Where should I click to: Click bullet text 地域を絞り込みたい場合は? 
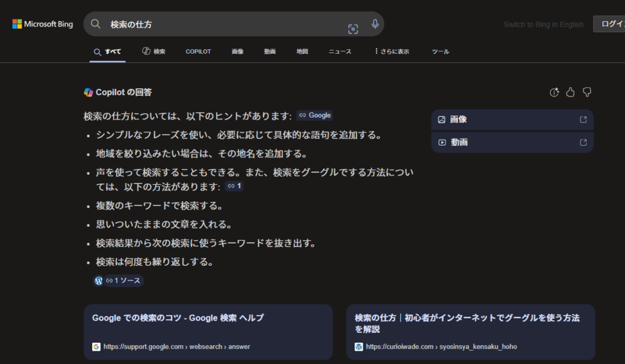(x=201, y=154)
